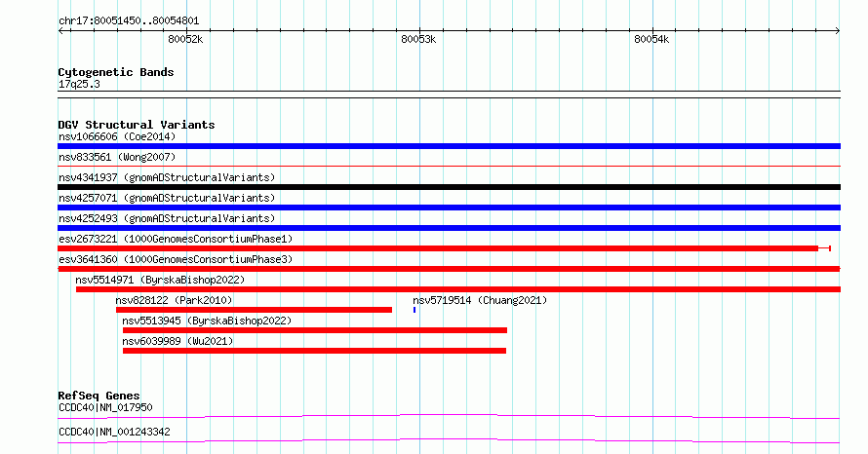
Task: Click the 80052k ruler tick label
Action: tap(185, 39)
